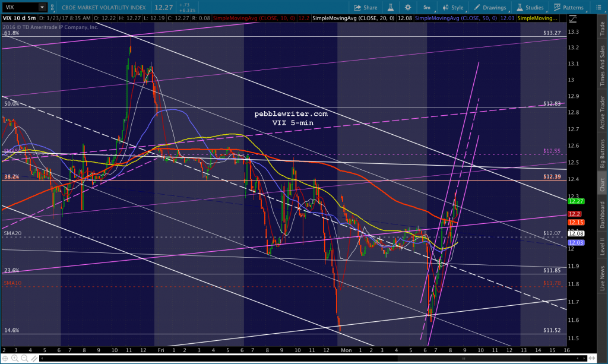Image resolution: width=608 pixels, height=364 pixels.
Task: Open the Active Trader side tab
Action: pos(602,112)
